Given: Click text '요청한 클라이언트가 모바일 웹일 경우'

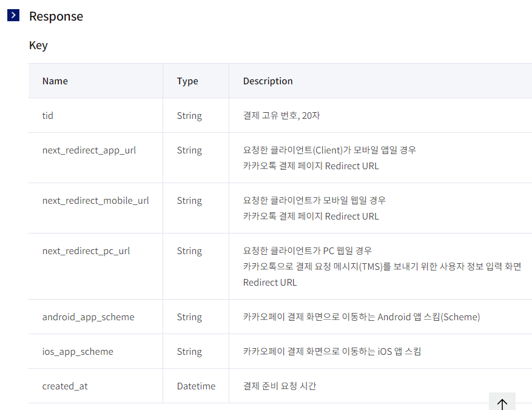Looking at the screenshot, I should coord(314,200).
